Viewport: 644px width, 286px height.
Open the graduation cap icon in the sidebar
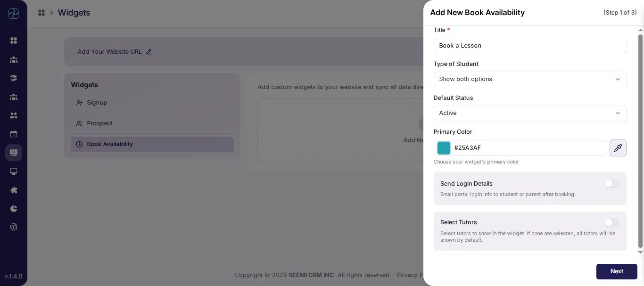pyautogui.click(x=14, y=78)
